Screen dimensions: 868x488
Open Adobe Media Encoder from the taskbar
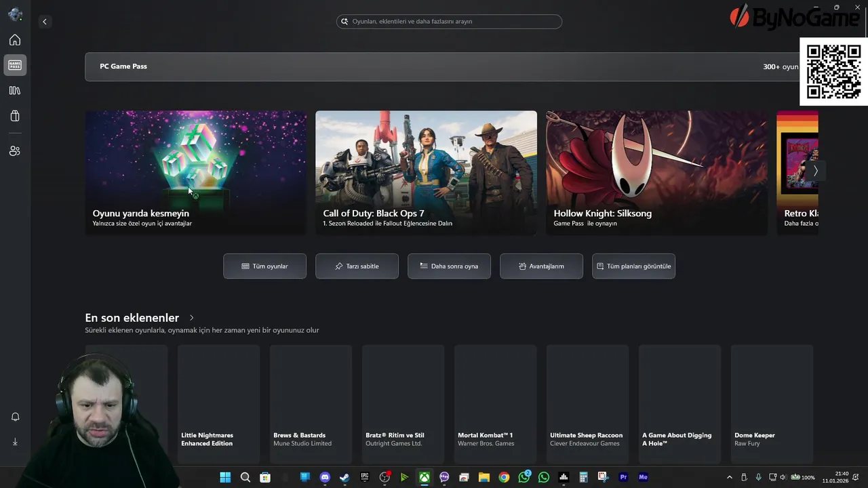pyautogui.click(x=643, y=477)
